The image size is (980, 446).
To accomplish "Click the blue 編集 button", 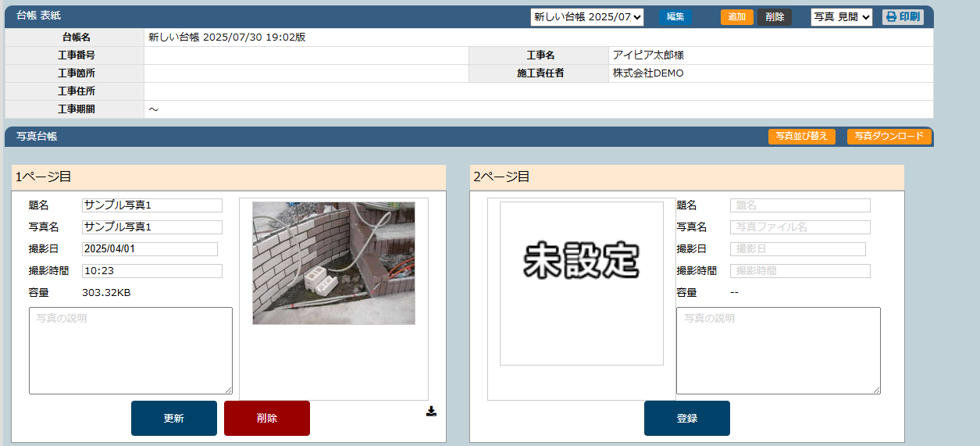I will pyautogui.click(x=675, y=17).
